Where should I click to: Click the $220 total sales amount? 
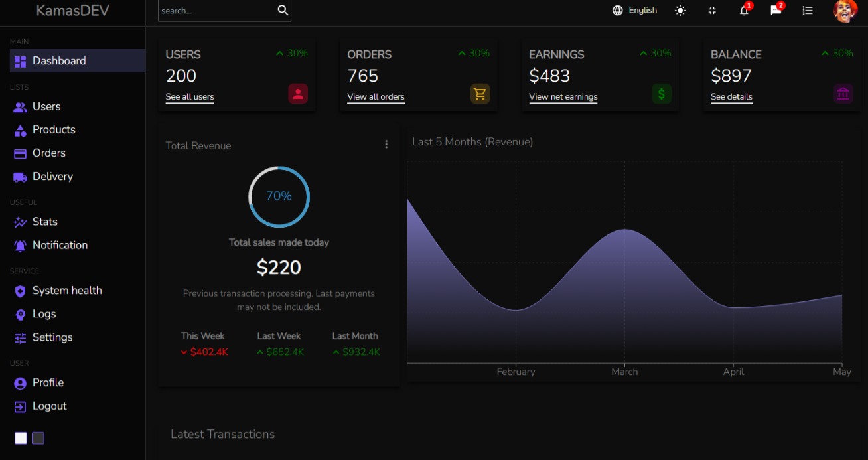(x=279, y=268)
